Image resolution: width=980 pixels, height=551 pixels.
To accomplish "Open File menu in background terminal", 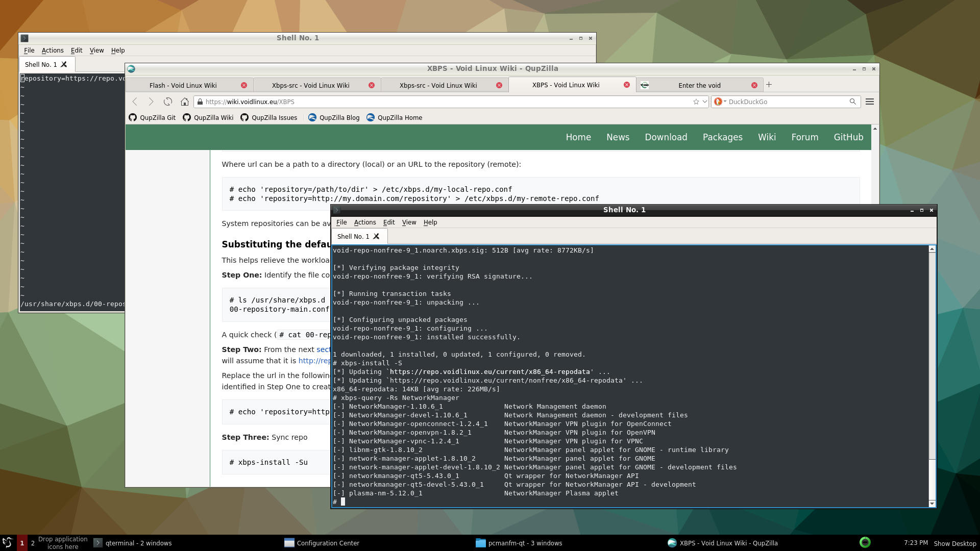I will click(29, 51).
